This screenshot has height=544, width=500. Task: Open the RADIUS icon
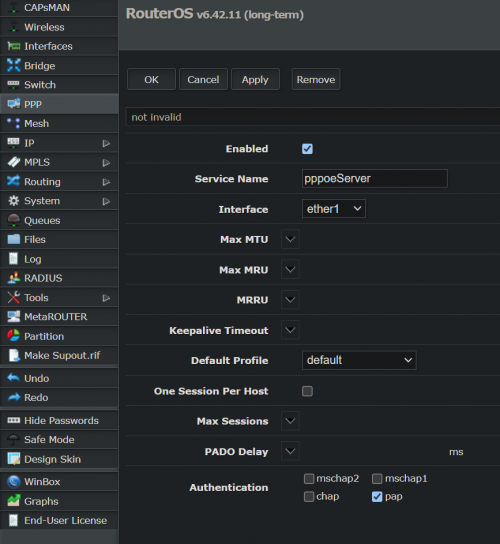(x=14, y=278)
